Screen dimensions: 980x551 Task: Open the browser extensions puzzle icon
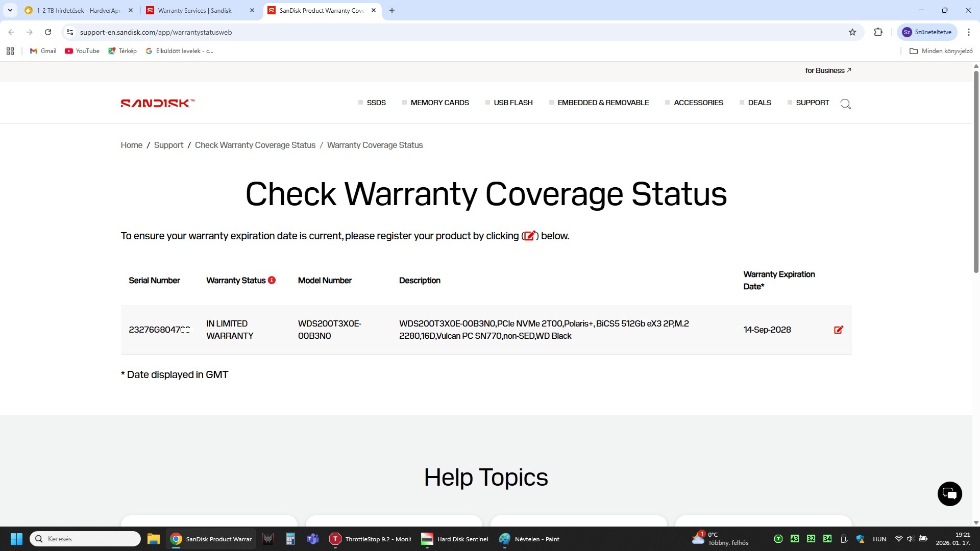pos(878,32)
